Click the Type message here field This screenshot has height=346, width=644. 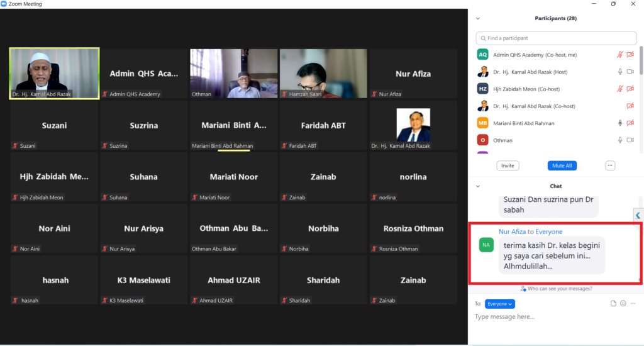click(556, 317)
